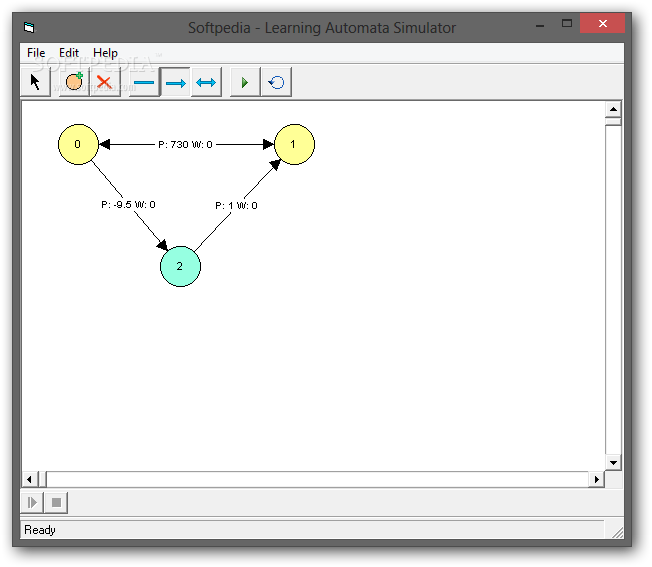Click the stop square button below canvas
The height and width of the screenshot is (567, 652).
point(56,503)
